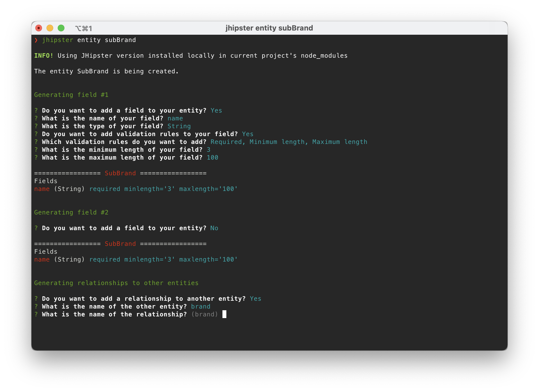
Task: Click the second 'required minlength='3'' summary text
Action: click(132, 260)
